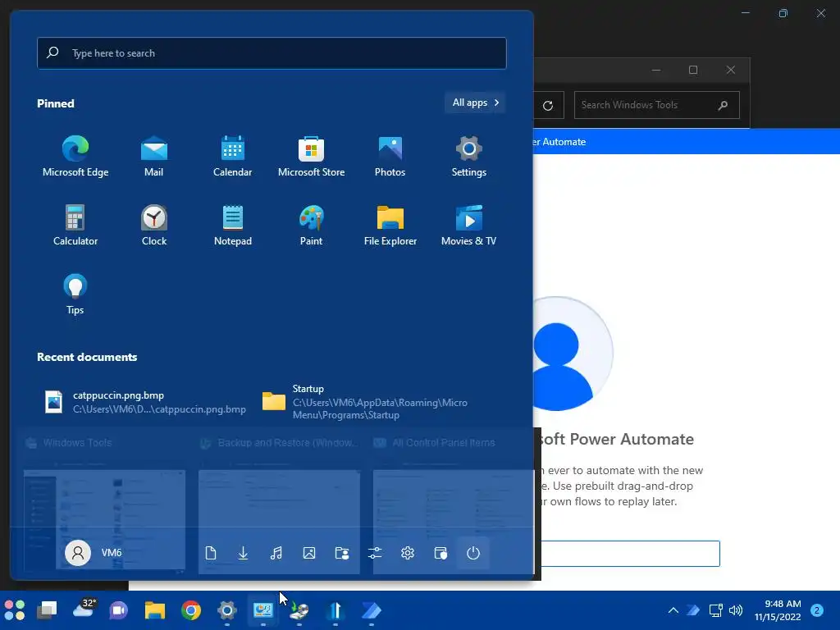The image size is (840, 630).
Task: Click the VM6 user account avatar
Action: click(x=78, y=552)
